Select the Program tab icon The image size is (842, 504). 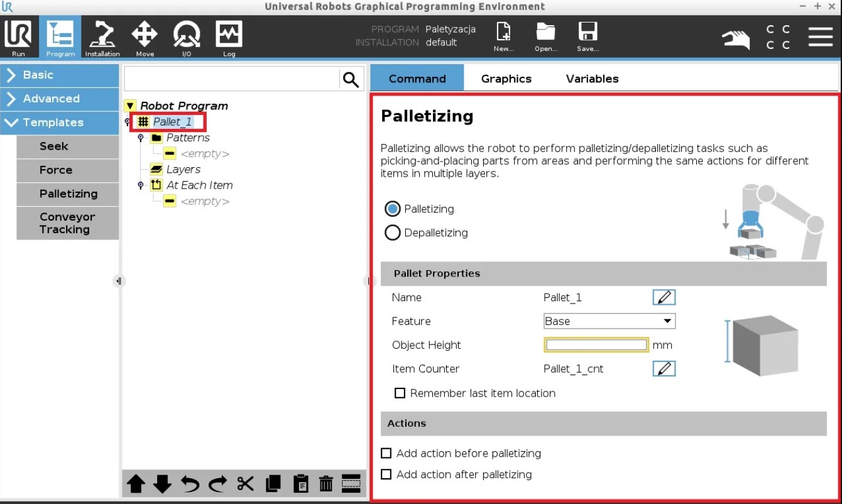point(60,38)
